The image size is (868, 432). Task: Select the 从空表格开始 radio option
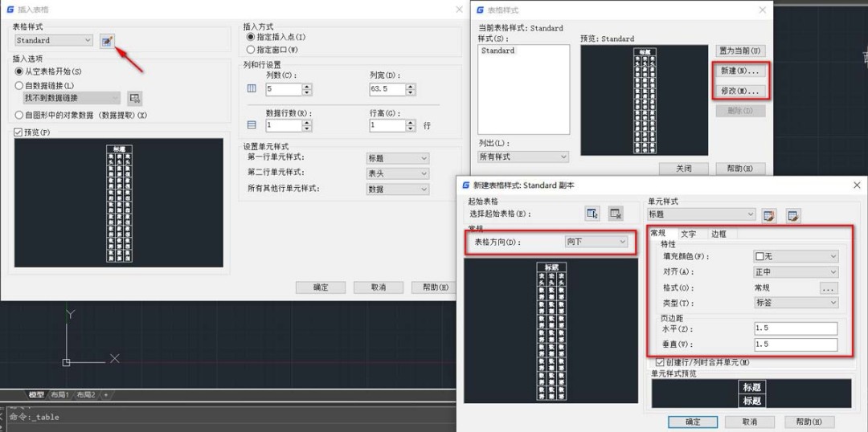(19, 71)
